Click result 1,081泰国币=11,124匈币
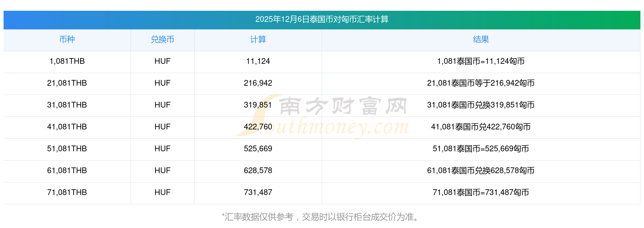This screenshot has width=644, height=228. (481, 61)
